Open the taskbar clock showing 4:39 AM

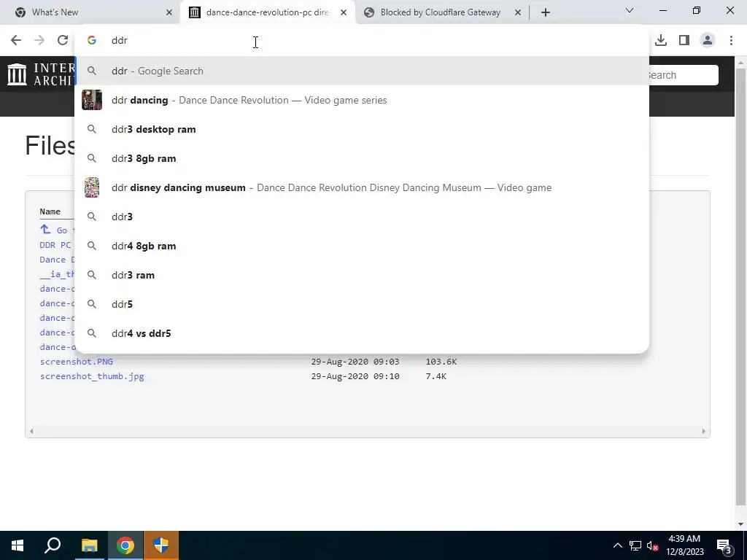pyautogui.click(x=684, y=545)
